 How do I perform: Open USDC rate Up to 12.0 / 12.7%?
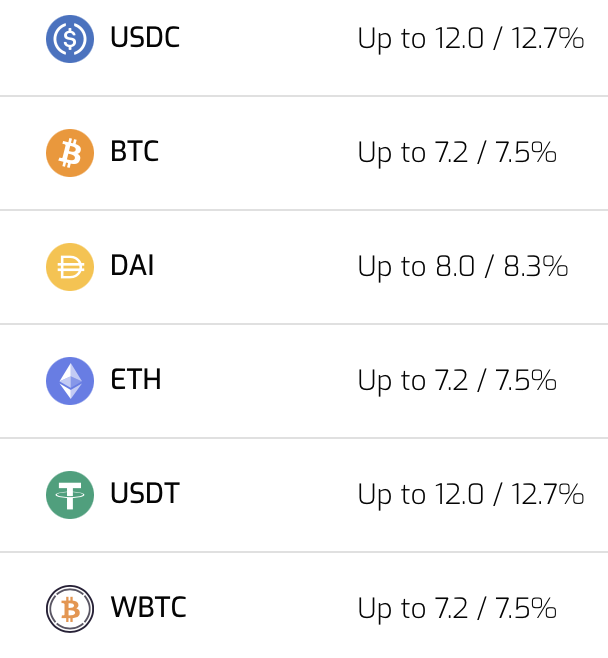point(471,39)
